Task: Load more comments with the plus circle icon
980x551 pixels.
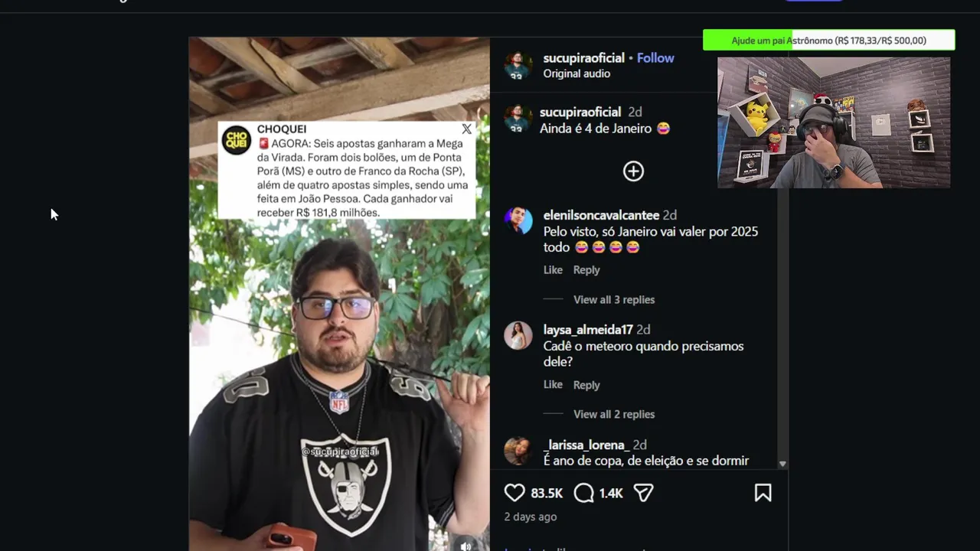Action: (633, 171)
